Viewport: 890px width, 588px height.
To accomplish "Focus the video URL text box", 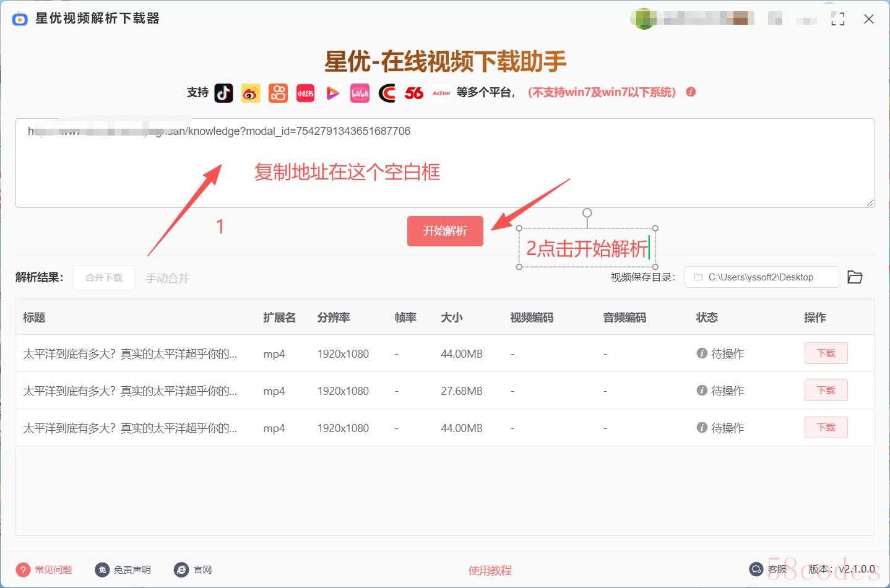I will (445, 163).
